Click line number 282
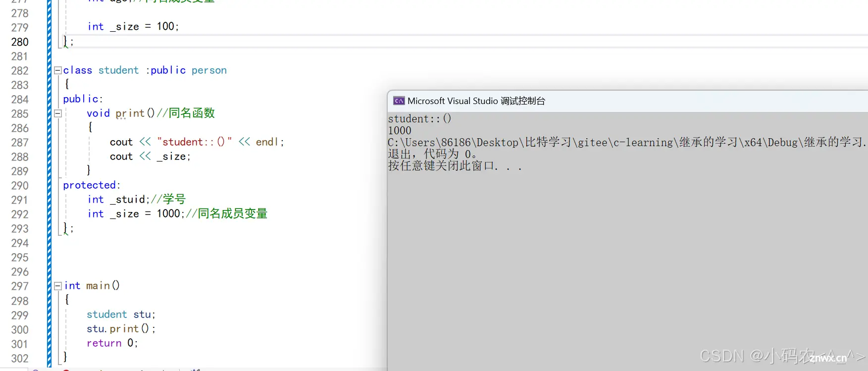 click(x=20, y=71)
